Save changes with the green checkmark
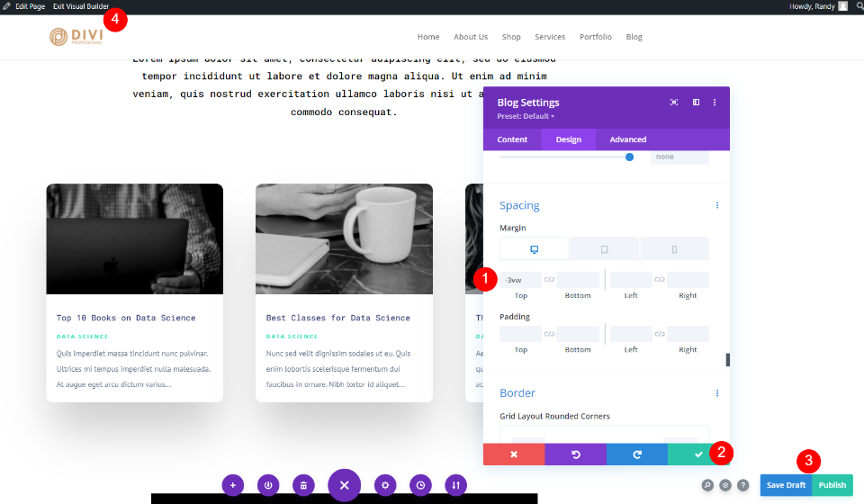This screenshot has height=504, width=864. click(x=698, y=454)
